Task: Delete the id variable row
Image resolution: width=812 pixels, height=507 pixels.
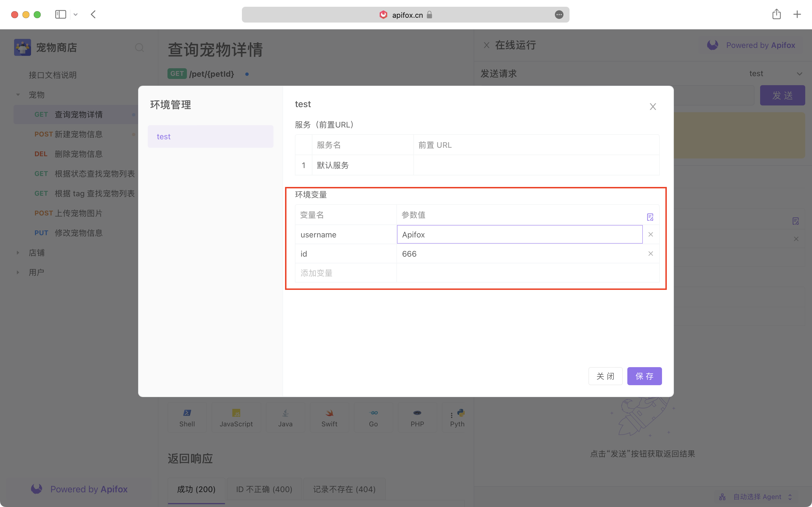Action: [650, 253]
